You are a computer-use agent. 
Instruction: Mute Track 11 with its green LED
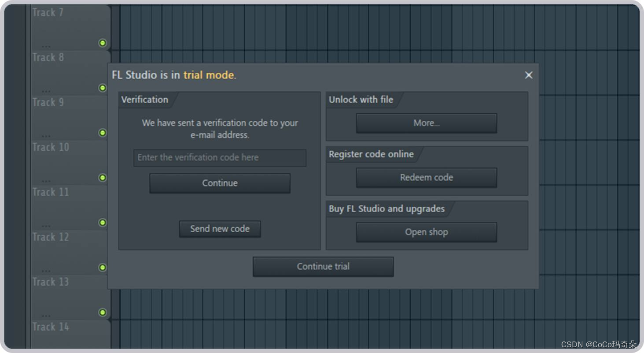click(x=103, y=223)
